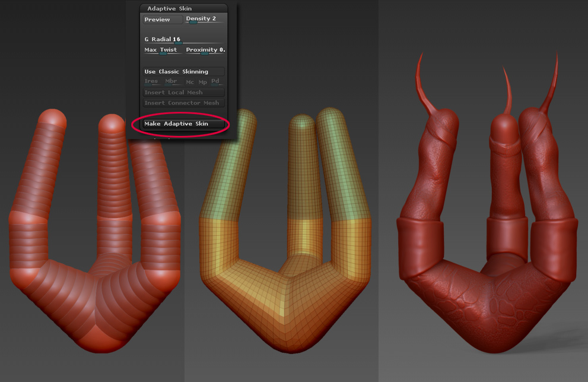Adjust the Density slider
This screenshot has height=382, width=588.
(x=205, y=19)
